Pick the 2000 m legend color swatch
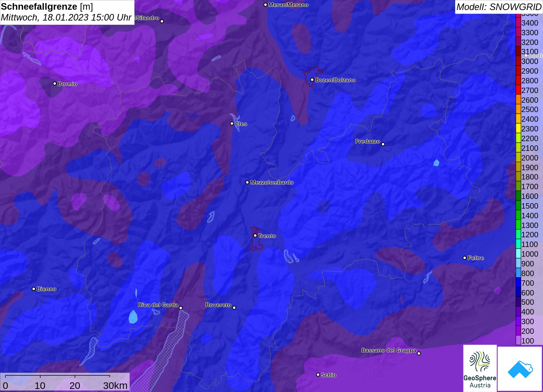543x392 pixels. pyautogui.click(x=518, y=158)
